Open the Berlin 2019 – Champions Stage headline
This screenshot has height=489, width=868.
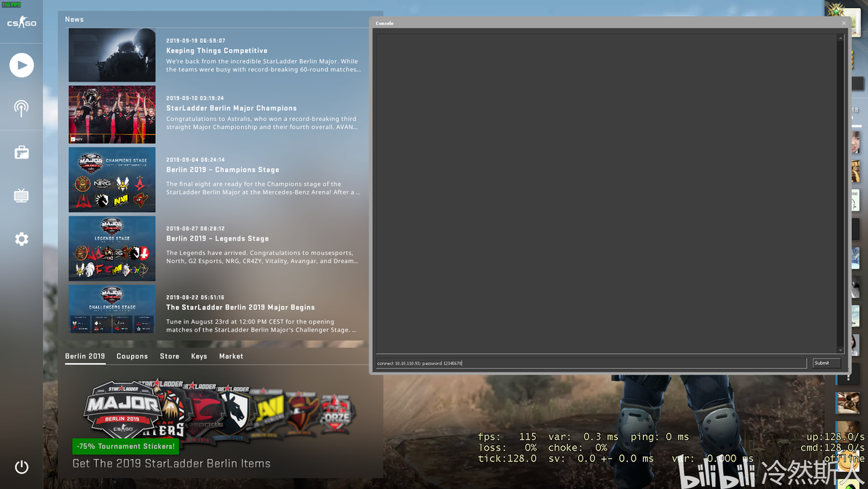click(x=223, y=170)
